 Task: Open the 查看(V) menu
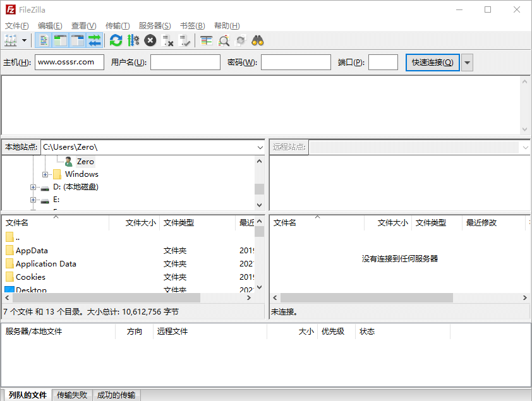[83, 26]
